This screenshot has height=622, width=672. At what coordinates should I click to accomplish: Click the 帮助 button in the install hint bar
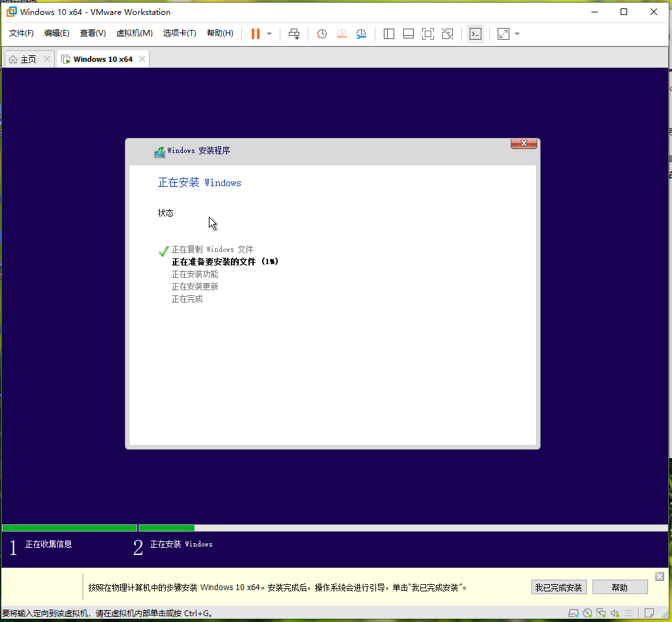(620, 588)
